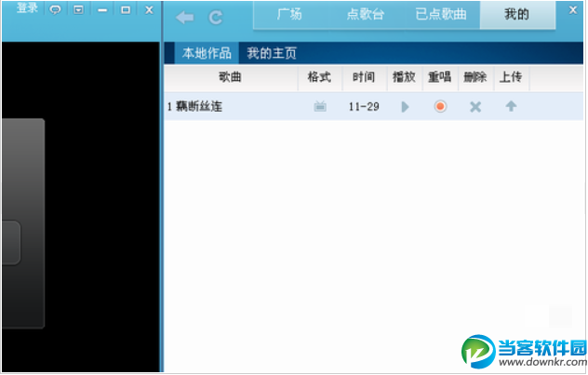Viewport: 588px width, 375px height.
Task: Switch to the 广场 tab
Action: coord(289,14)
